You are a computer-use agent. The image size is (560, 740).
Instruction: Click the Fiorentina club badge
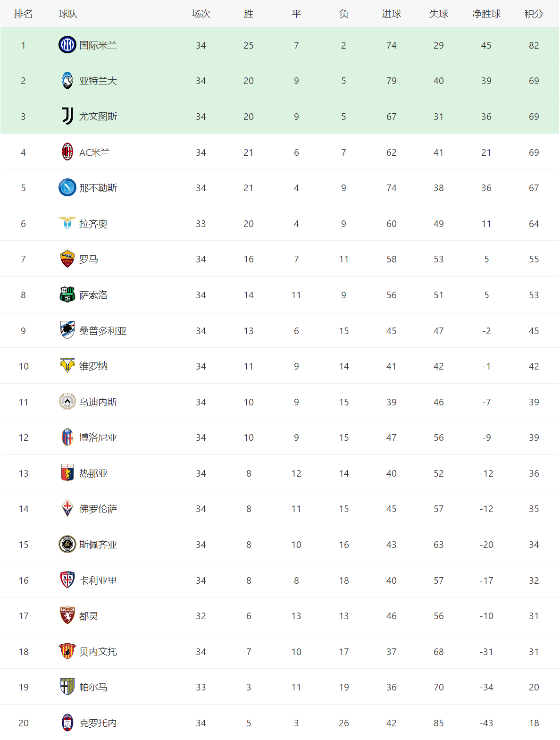tap(67, 508)
